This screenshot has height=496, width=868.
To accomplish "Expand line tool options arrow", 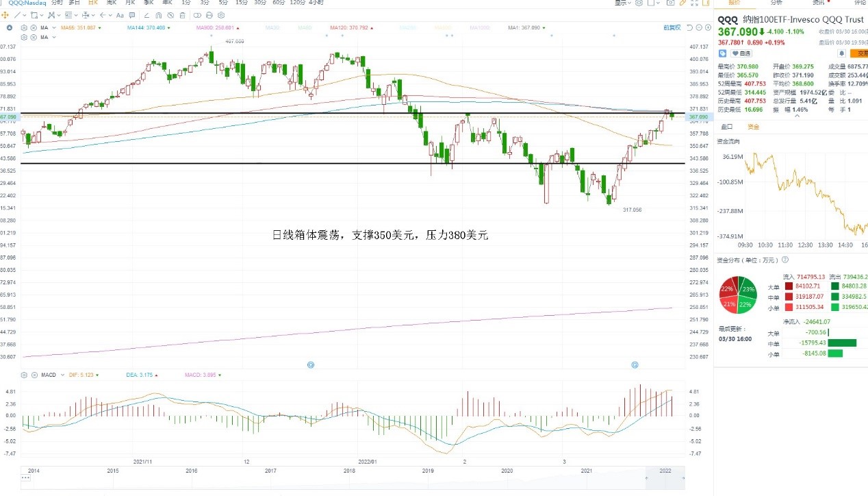I will pyautogui.click(x=24, y=15).
